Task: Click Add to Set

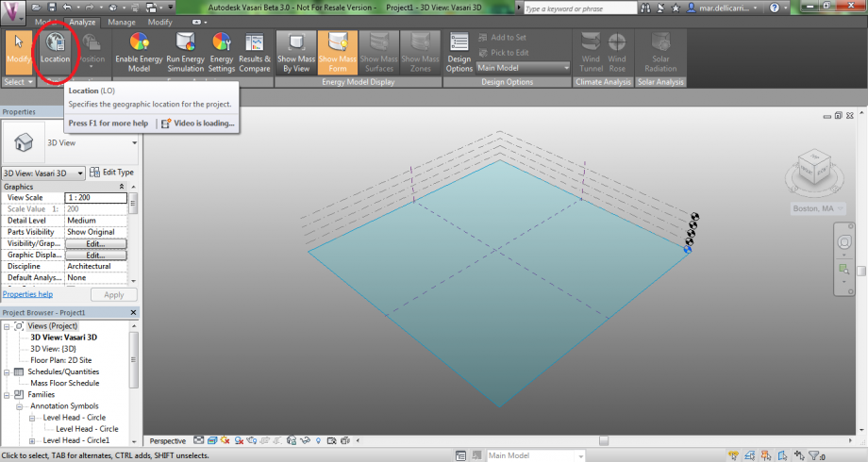Action: coord(502,37)
